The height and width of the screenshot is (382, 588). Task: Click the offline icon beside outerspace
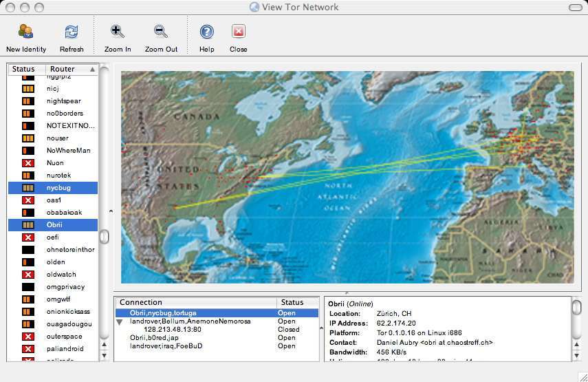click(x=28, y=336)
